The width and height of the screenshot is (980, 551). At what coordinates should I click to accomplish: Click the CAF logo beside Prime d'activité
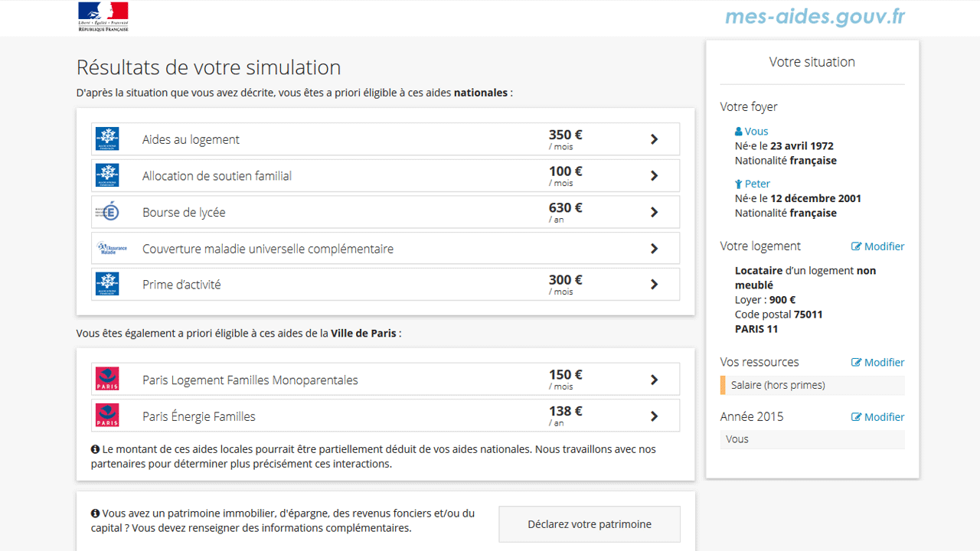(107, 284)
